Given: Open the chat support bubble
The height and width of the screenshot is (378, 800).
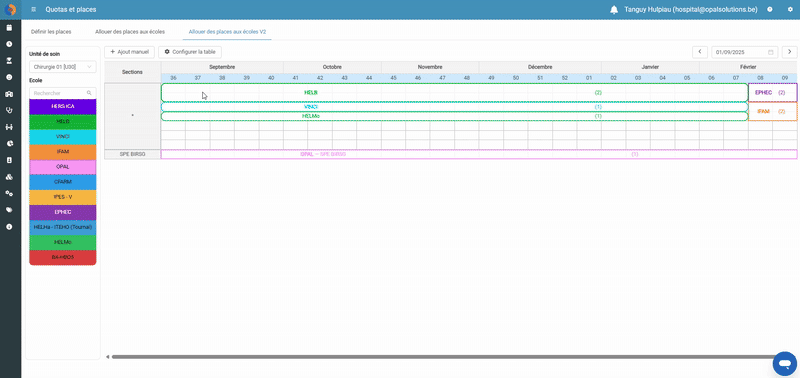Looking at the screenshot, I should click(785, 364).
